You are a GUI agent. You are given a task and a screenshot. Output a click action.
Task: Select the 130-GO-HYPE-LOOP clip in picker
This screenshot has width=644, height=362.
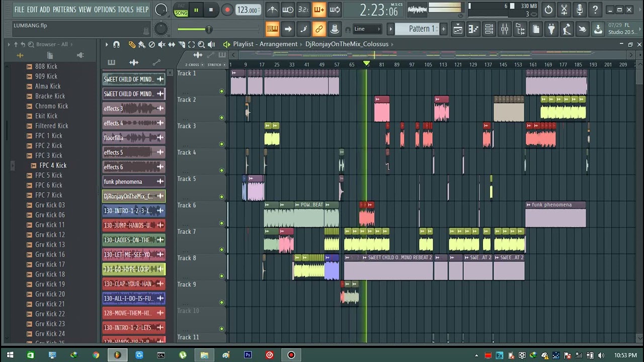(x=134, y=269)
